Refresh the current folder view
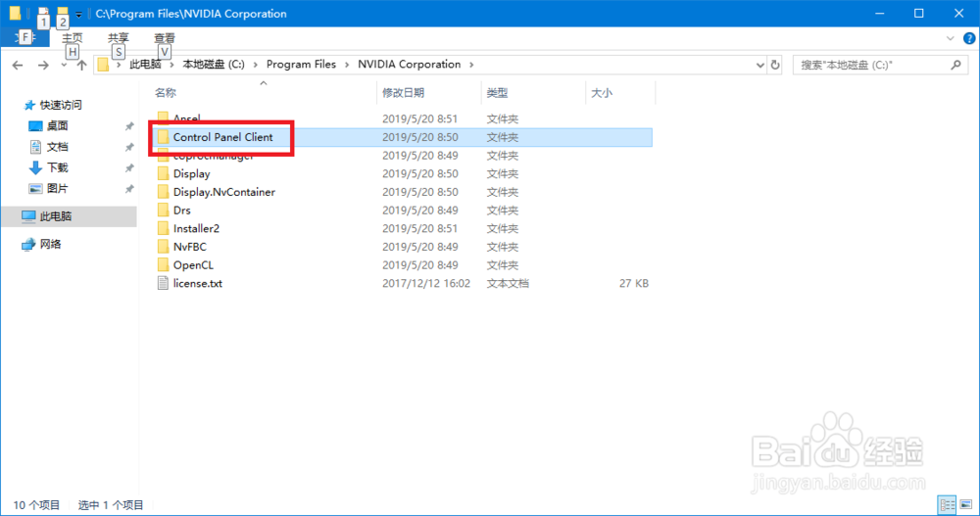Viewport: 980px width, 516px height. click(x=775, y=65)
